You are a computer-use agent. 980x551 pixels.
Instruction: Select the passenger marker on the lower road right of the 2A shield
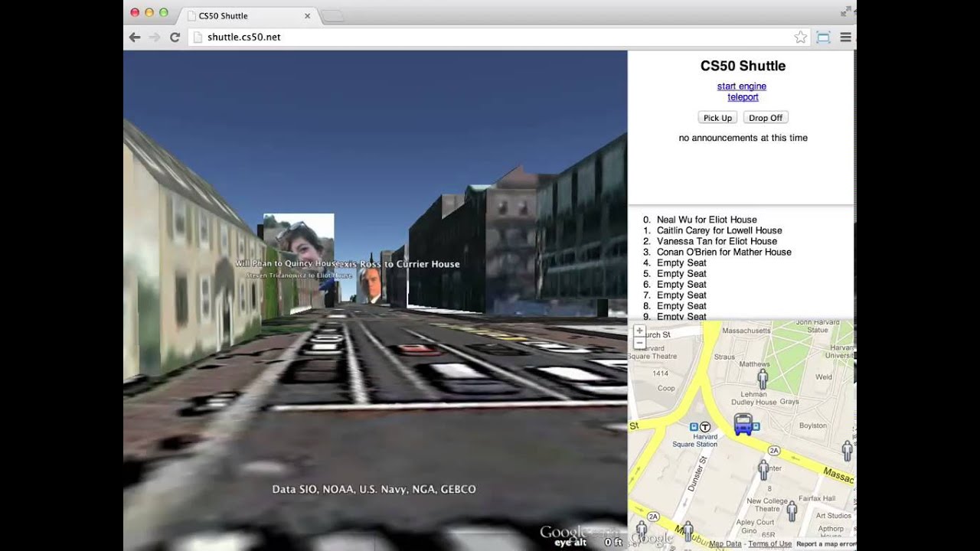point(688,530)
